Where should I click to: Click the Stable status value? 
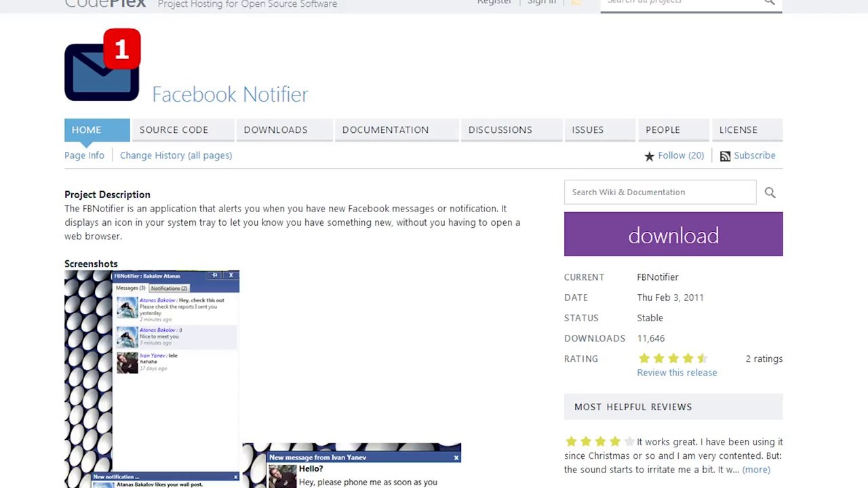(650, 318)
